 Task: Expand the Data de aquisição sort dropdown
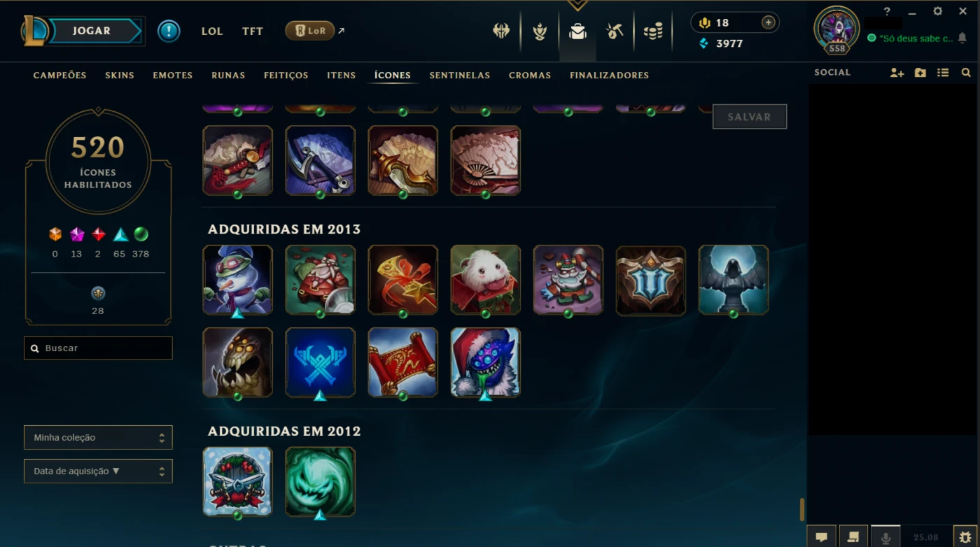[x=98, y=471]
